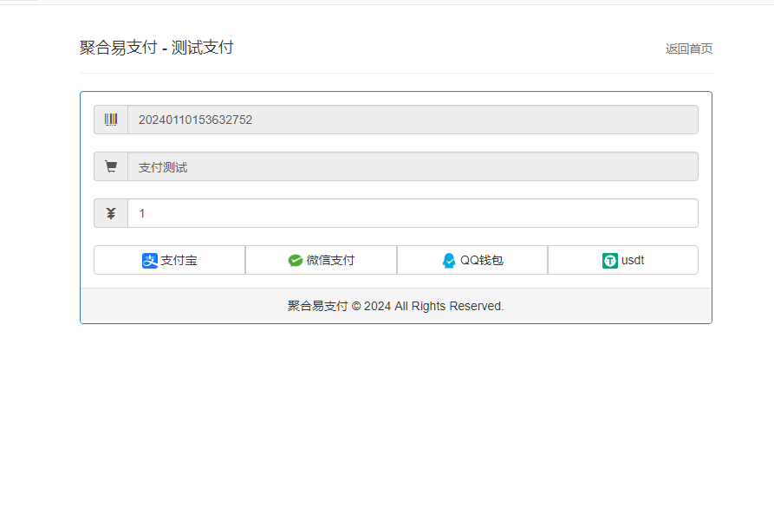Click the order number field 20240110153632752
The width and height of the screenshot is (774, 532).
click(413, 120)
